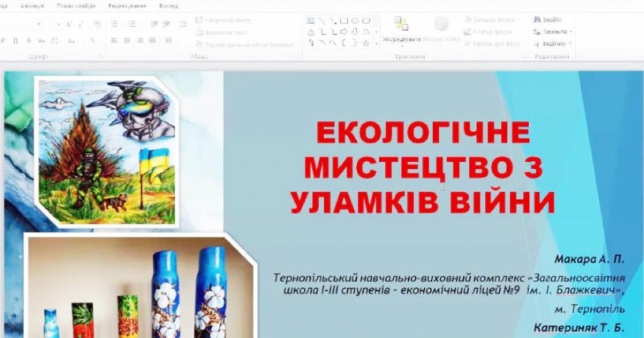Toggle align text left
Screen dimensions: 644x338
point(114,40)
